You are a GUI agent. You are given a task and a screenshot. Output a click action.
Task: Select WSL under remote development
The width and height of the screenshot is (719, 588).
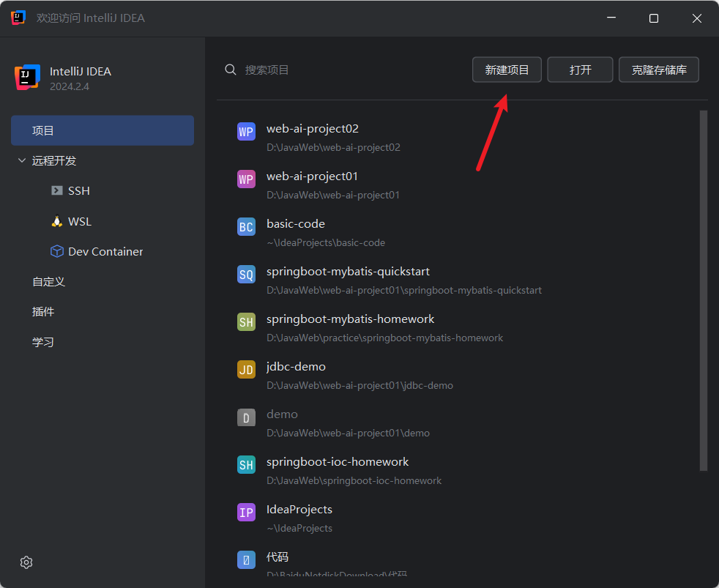coord(80,222)
